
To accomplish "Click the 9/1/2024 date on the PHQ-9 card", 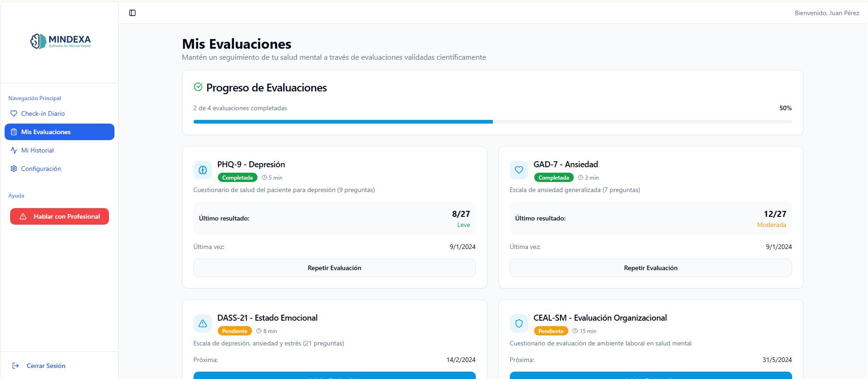I will 463,247.
